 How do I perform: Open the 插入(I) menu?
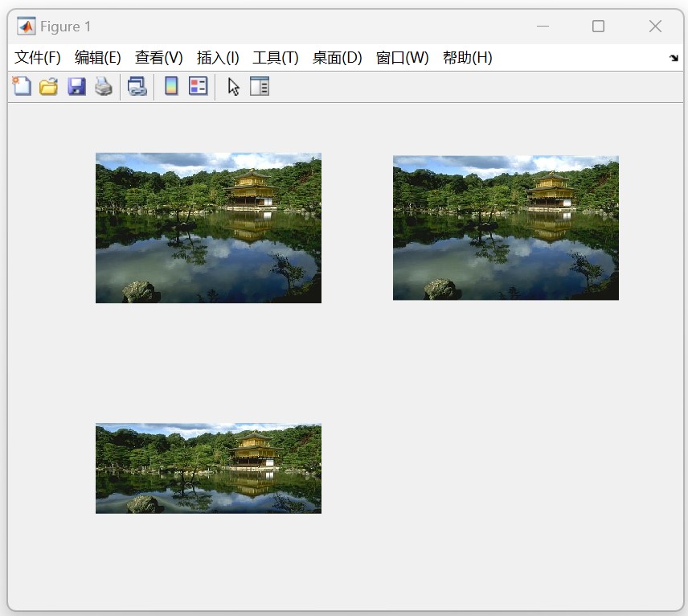pos(218,58)
